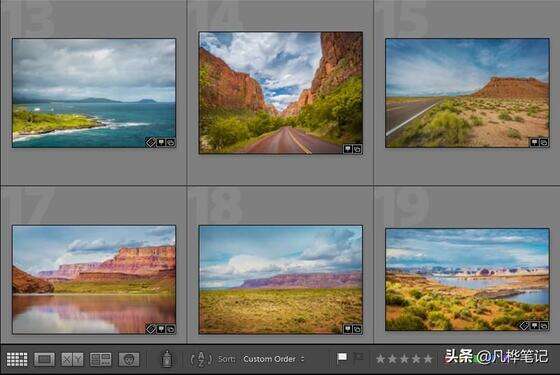Select the ocean coastline photo thumbnail
This screenshot has height=375, width=560.
click(94, 93)
